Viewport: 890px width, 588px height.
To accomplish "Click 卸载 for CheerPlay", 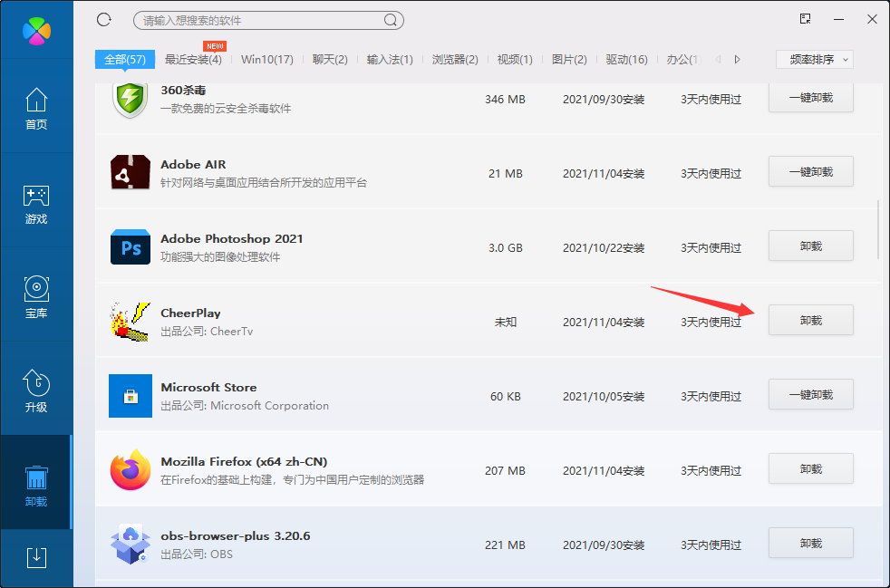I will click(x=811, y=320).
